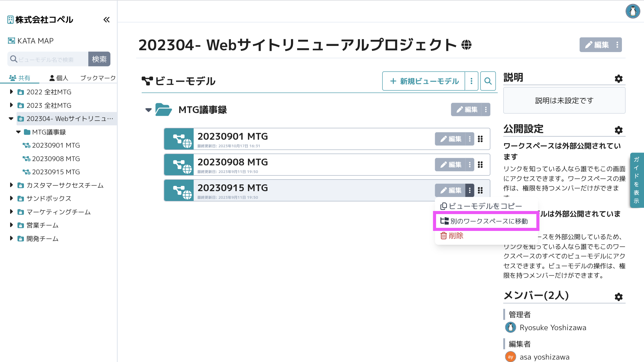Open the view model search magnifier
Screen dimensions: 644x362
click(488, 81)
